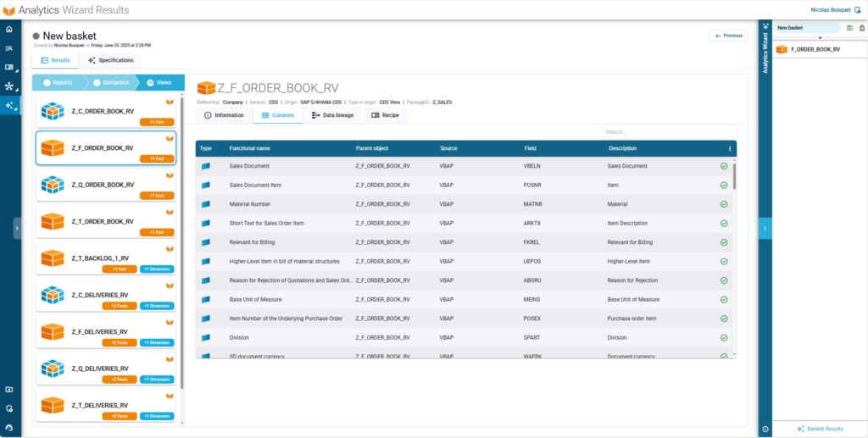This screenshot has height=438, width=868.
Task: Click the columns Search input field
Action: 668,132
